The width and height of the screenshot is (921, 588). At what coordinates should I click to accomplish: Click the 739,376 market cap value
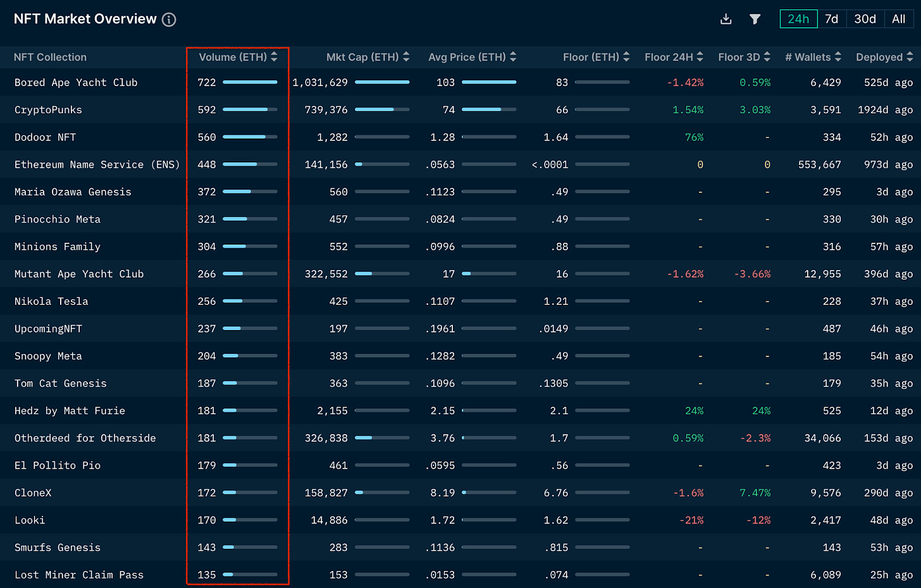(326, 110)
